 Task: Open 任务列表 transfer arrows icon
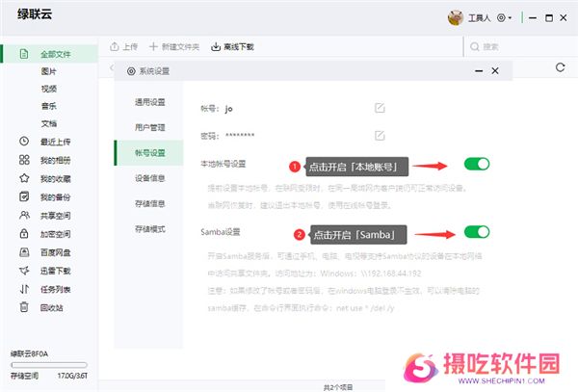(x=24, y=289)
